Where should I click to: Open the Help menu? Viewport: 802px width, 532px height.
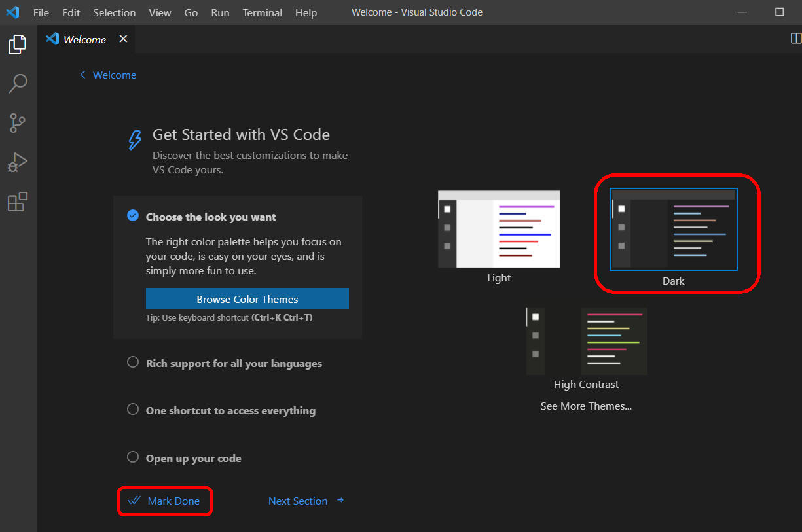[x=306, y=12]
